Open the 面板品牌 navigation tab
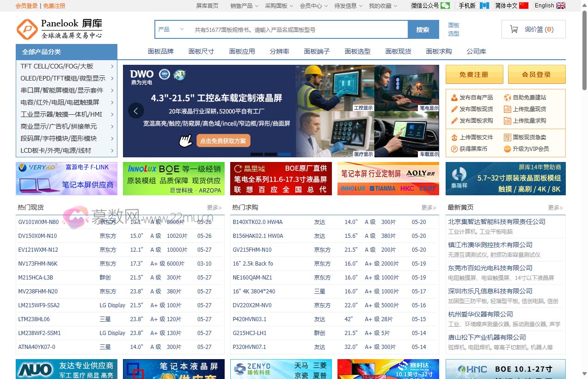Screen dimensions: 588x379 tap(160, 51)
